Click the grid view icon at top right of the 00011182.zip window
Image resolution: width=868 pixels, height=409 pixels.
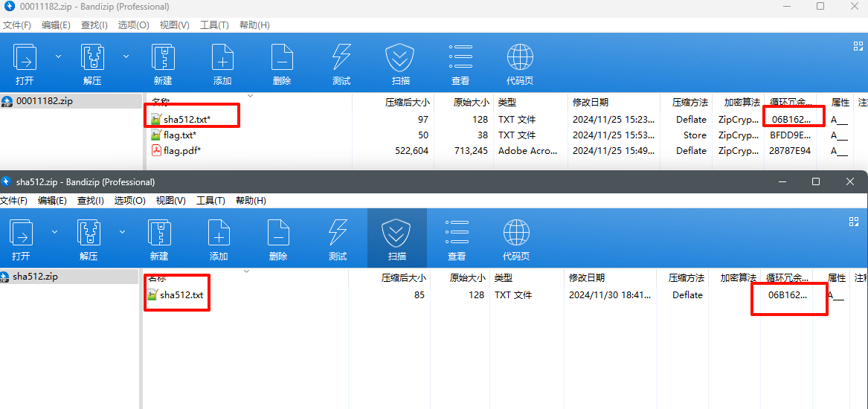pyautogui.click(x=858, y=46)
